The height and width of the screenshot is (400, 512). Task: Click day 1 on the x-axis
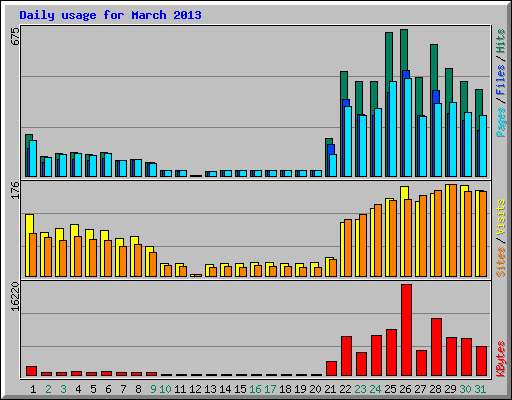click(33, 389)
